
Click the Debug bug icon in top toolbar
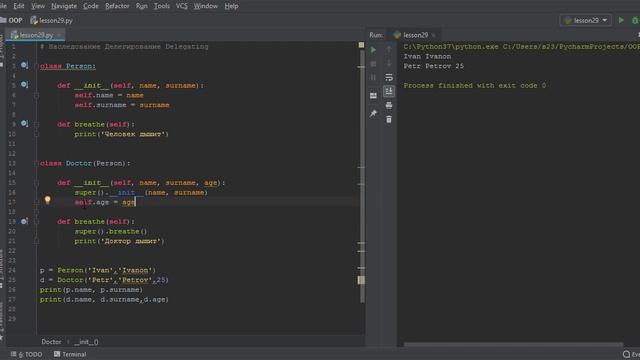[x=635, y=20]
